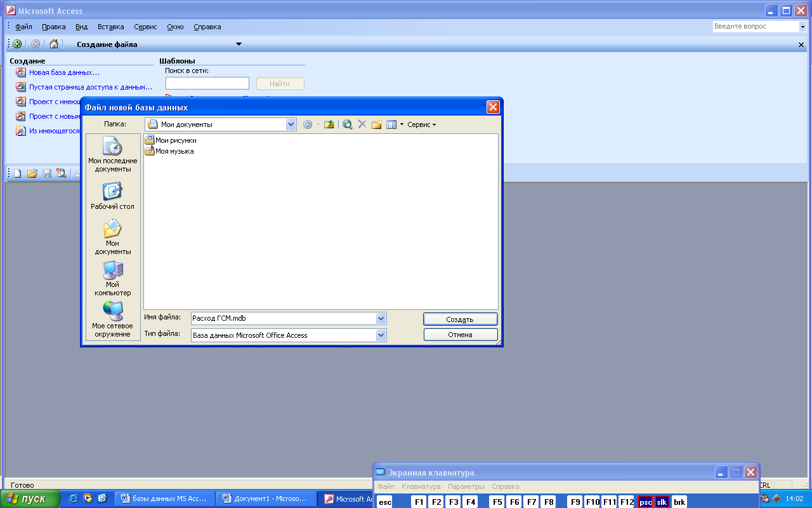
Task: Open the Вид menu
Action: [x=81, y=27]
